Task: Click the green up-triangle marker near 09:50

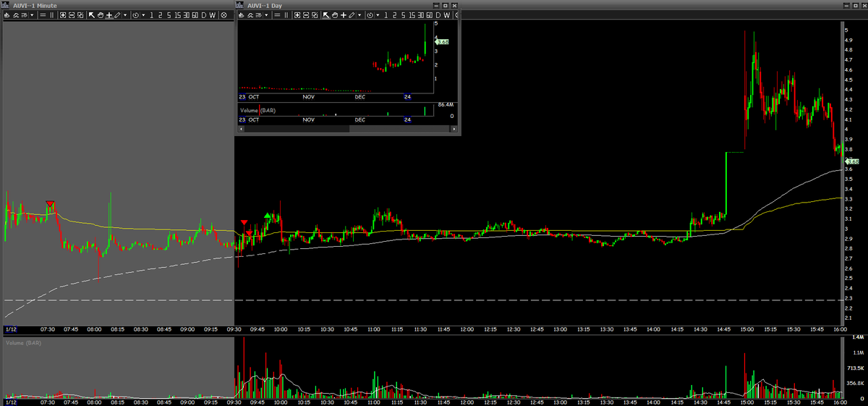Action: tap(268, 216)
